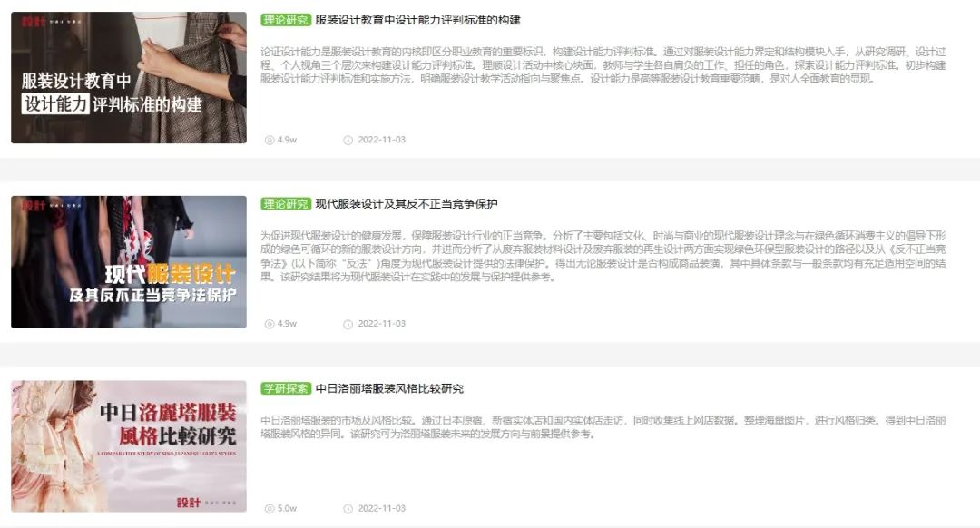Click the first article's summary paragraph
Image resolution: width=980 pixels, height=528 pixels.
603,65
